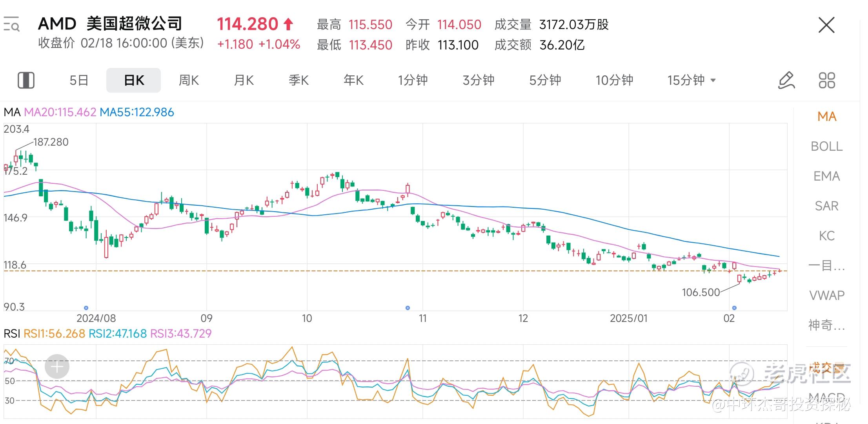
Task: Click the +1.180 +1.04% change value
Action: click(x=259, y=44)
